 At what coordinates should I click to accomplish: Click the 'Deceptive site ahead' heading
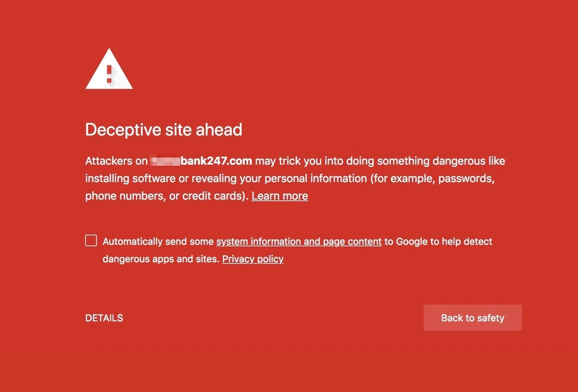(x=164, y=130)
